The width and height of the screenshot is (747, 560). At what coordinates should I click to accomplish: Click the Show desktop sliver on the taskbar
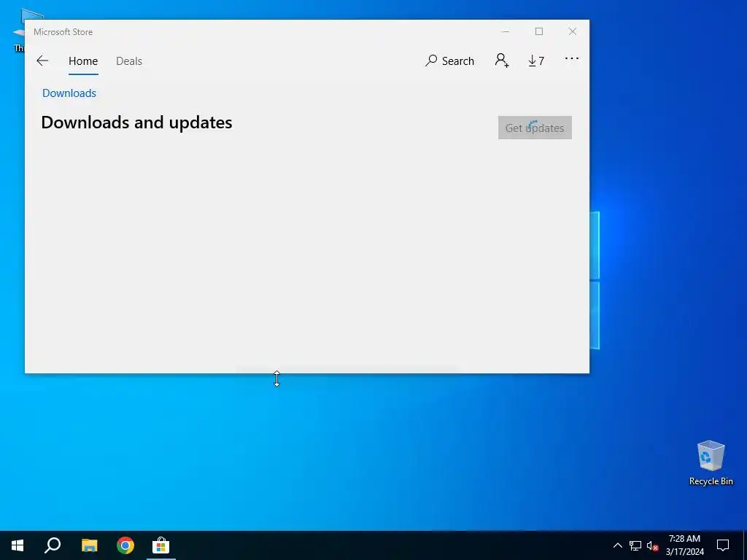pos(745,545)
